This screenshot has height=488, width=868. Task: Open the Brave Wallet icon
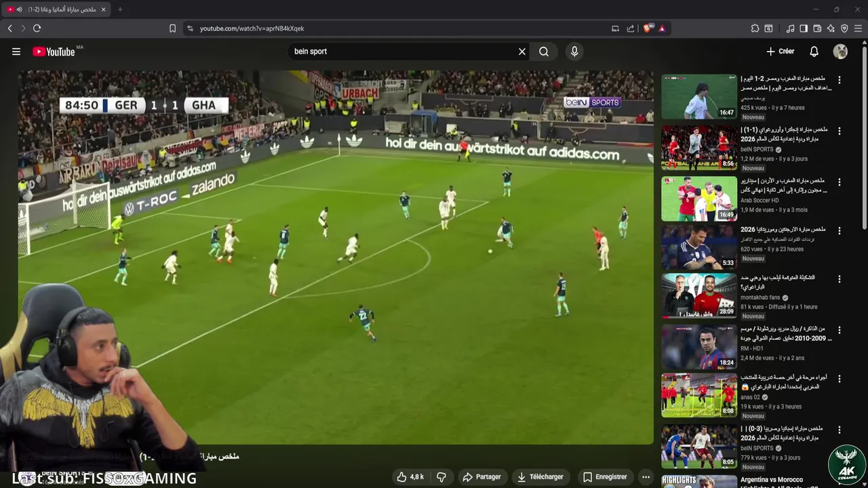click(817, 28)
